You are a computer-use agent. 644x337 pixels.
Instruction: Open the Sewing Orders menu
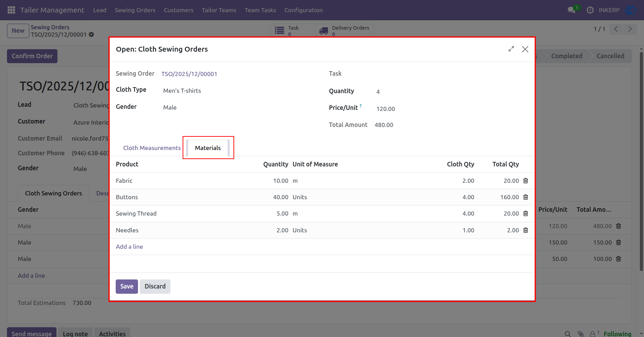point(135,10)
